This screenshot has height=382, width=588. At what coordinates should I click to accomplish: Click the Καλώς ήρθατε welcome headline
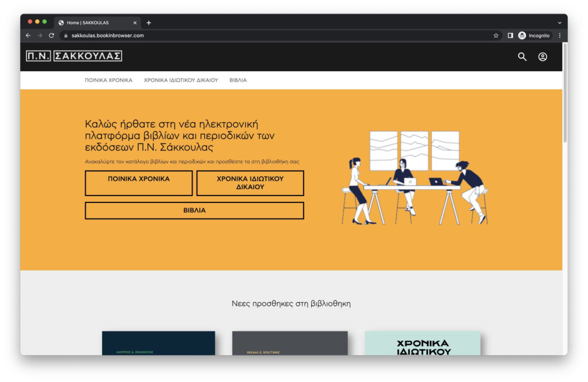180,135
